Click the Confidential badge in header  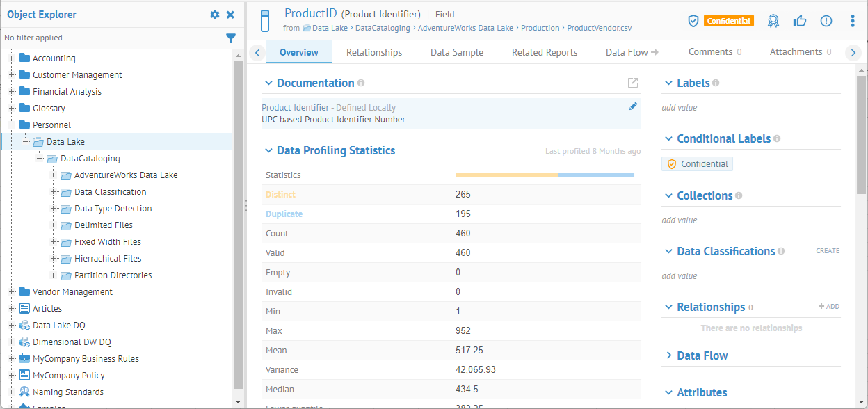728,21
